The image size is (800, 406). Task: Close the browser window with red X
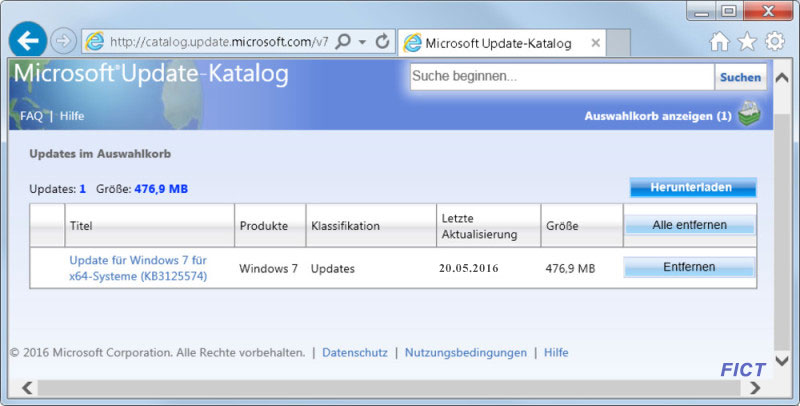pyautogui.click(x=768, y=11)
